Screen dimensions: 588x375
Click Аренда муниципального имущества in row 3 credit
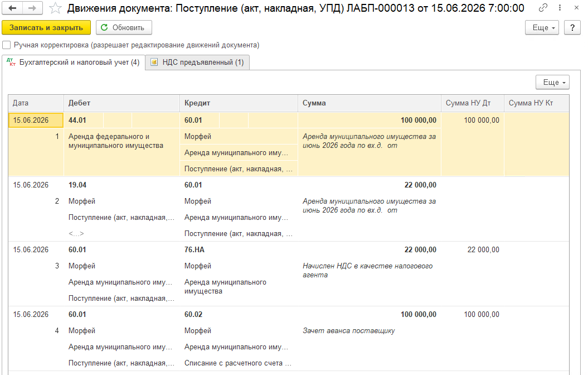(225, 287)
